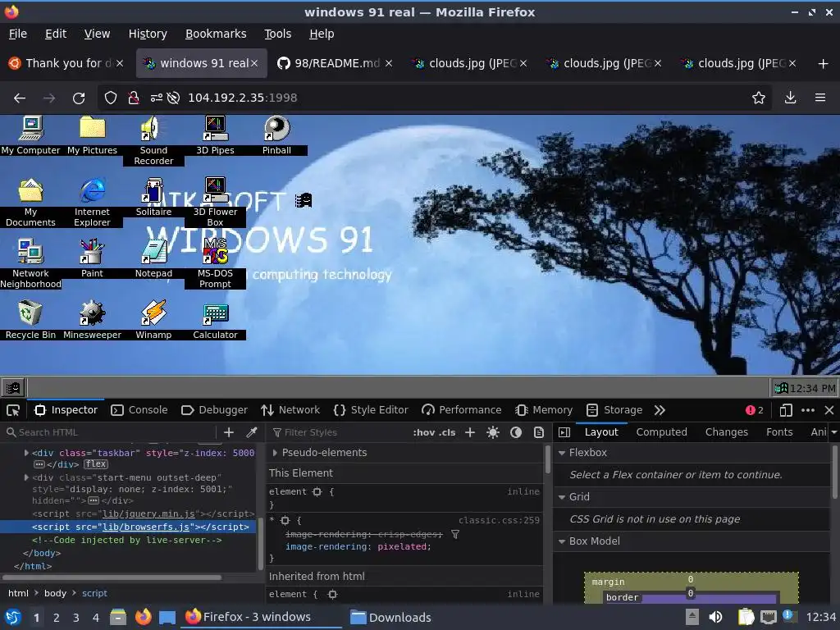The image size is (840, 630).
Task: Open the sidebar tabs overflow dropdown
Action: coord(833,432)
